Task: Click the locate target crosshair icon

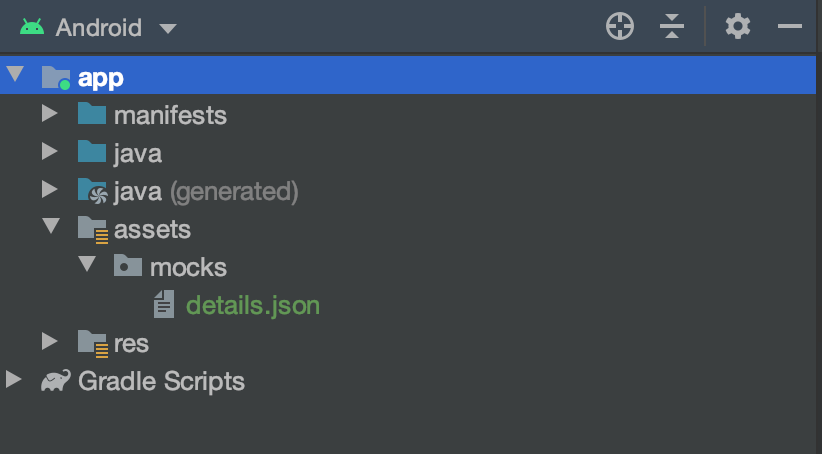Action: pyautogui.click(x=620, y=27)
